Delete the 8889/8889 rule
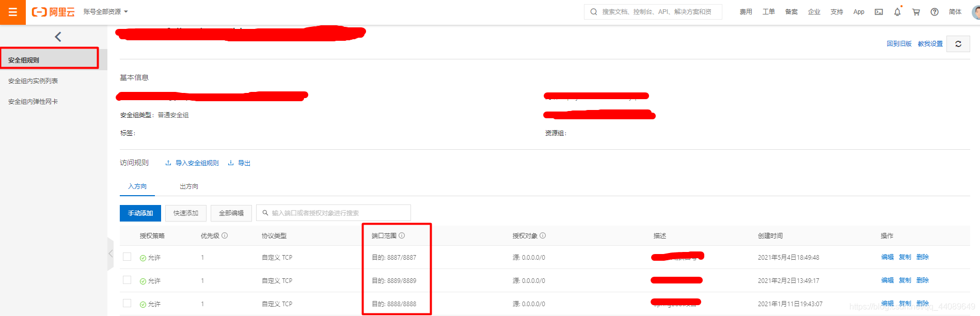980x316 pixels. 922,280
